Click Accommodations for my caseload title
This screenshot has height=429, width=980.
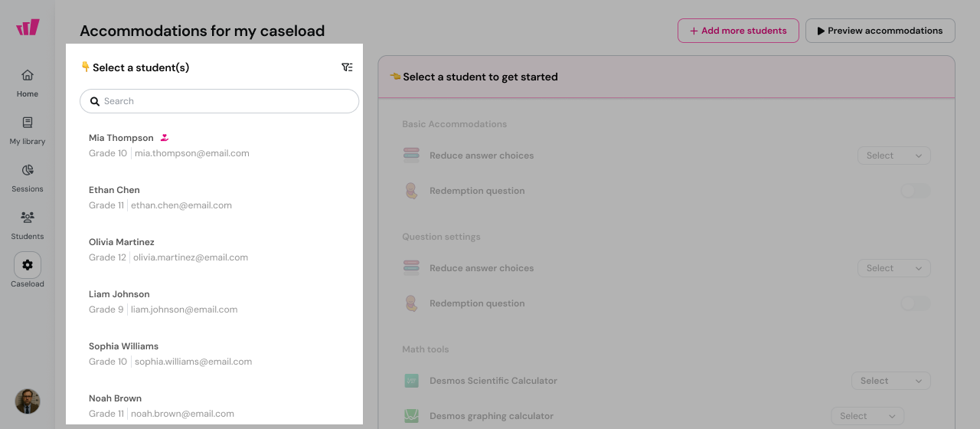click(202, 31)
